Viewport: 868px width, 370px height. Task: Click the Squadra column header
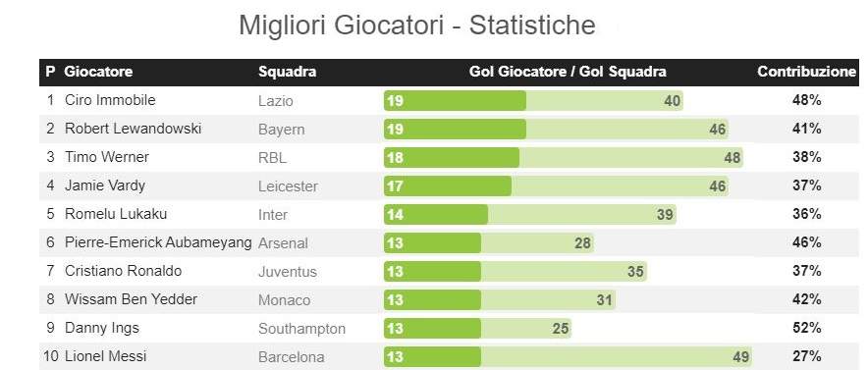click(288, 72)
